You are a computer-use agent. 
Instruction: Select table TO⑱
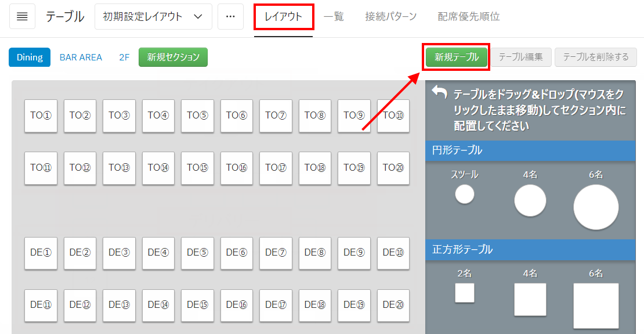[315, 168]
